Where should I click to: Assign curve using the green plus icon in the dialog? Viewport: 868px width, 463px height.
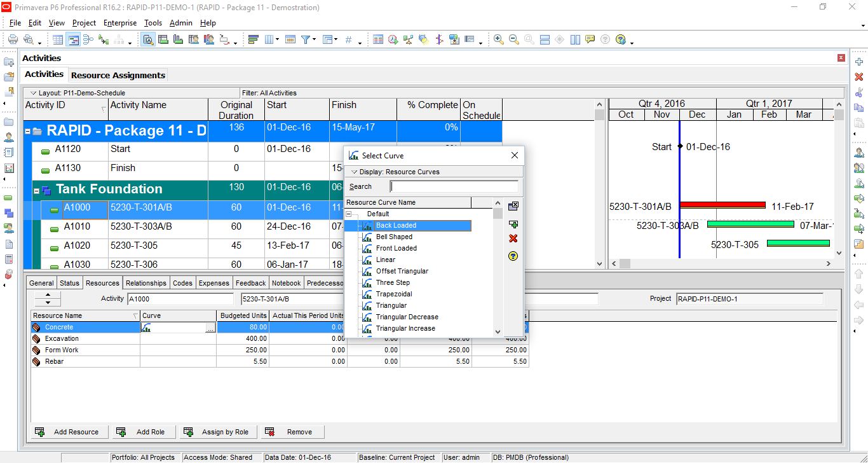[x=513, y=224]
